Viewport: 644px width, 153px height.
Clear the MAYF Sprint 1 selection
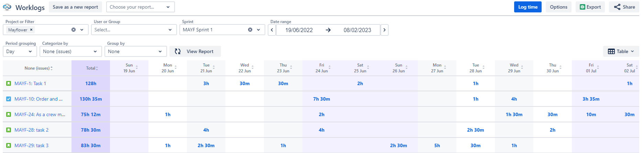pyautogui.click(x=250, y=30)
